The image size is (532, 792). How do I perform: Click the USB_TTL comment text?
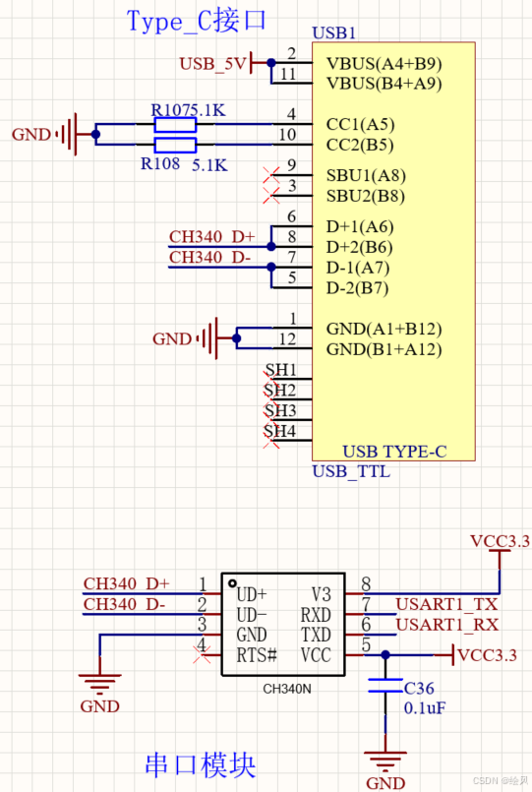coord(351,471)
